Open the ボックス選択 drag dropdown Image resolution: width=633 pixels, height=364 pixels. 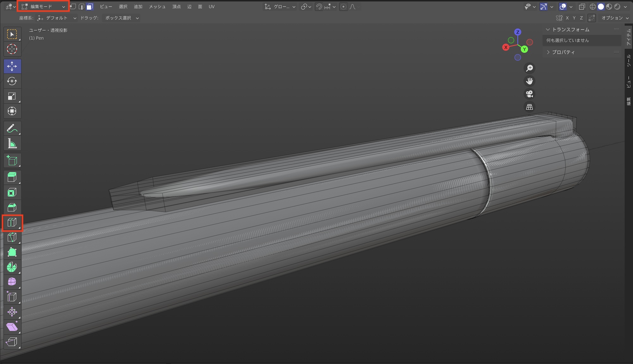(x=122, y=18)
